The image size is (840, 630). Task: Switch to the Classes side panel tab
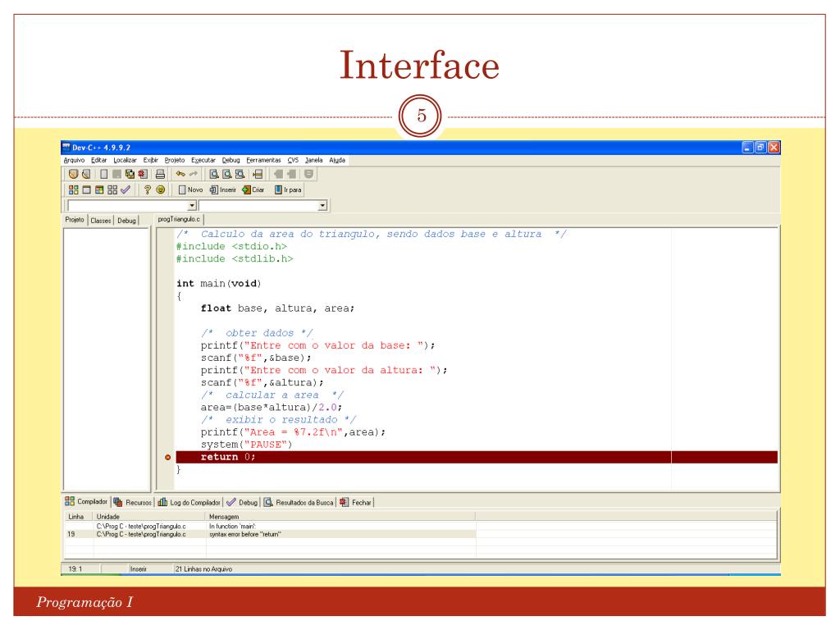click(x=101, y=220)
